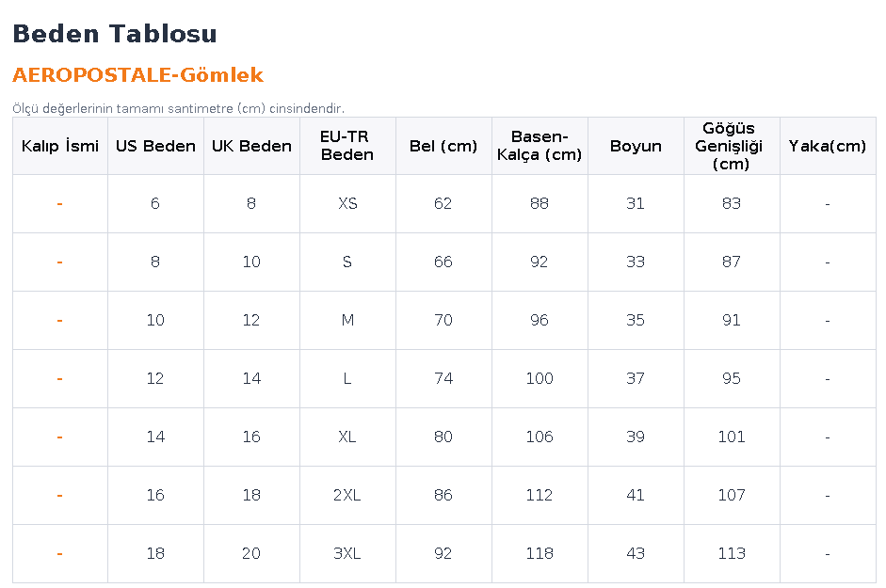Select the AEROPOSTALE-Gömlek title

click(x=137, y=75)
